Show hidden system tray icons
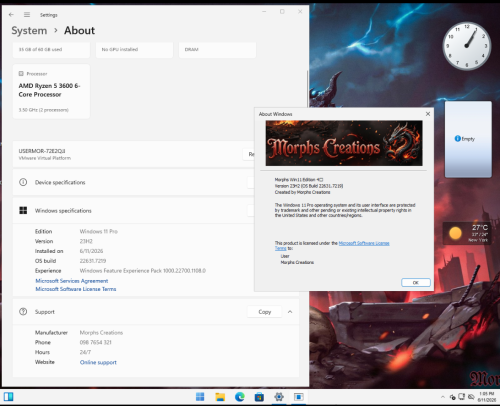 [x=443, y=397]
